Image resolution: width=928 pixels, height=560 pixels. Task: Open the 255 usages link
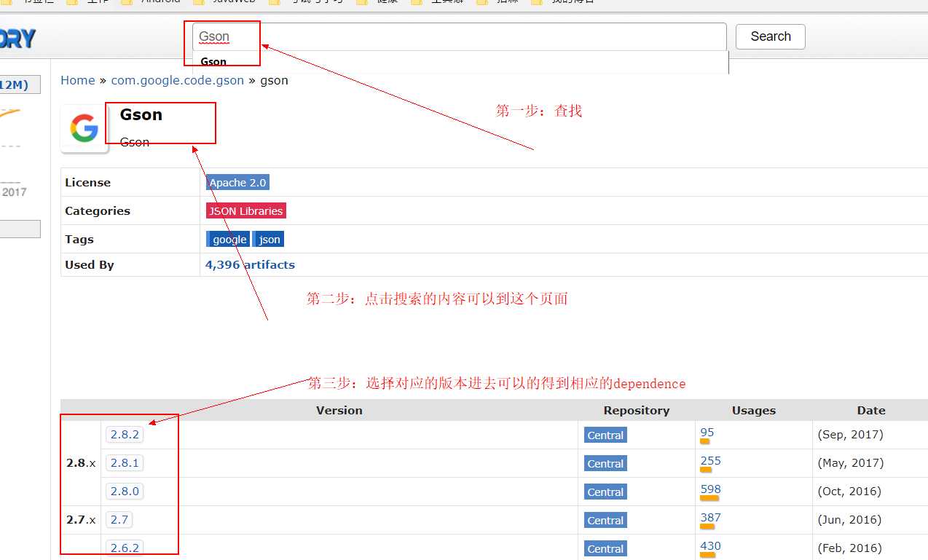pyautogui.click(x=710, y=461)
